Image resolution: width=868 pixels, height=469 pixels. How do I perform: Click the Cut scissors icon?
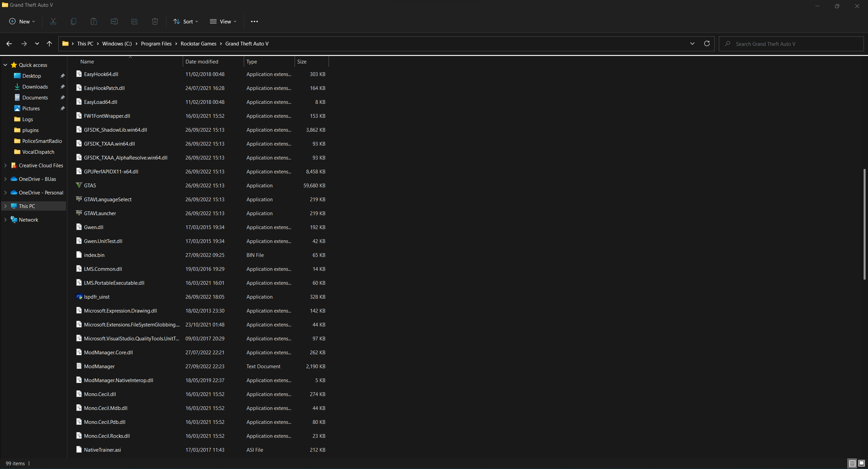(x=53, y=21)
